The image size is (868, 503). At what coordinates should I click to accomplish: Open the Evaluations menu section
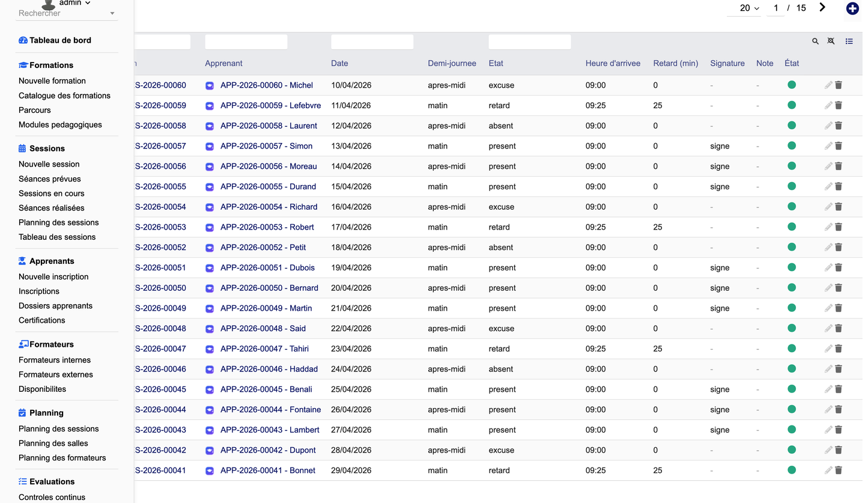(52, 481)
